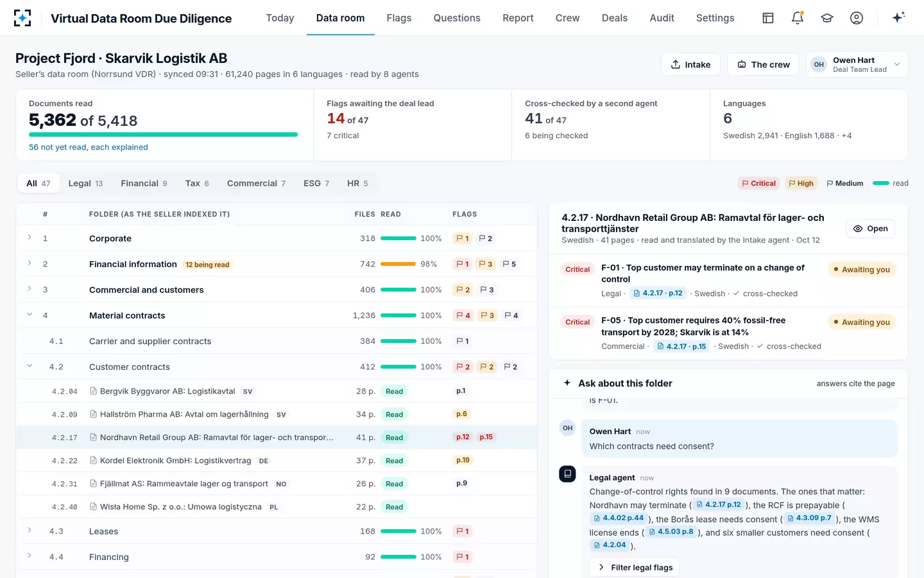Expand the Corporate folder
Screen dimensions: 924x578
tap(30, 238)
